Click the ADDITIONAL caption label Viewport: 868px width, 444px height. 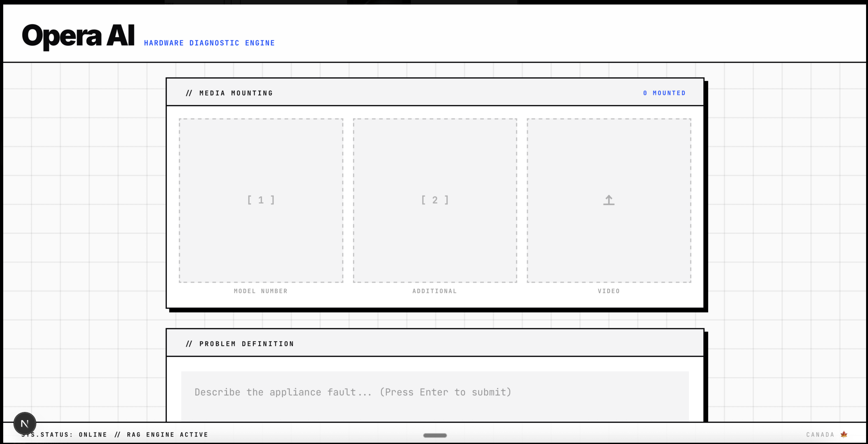point(435,291)
